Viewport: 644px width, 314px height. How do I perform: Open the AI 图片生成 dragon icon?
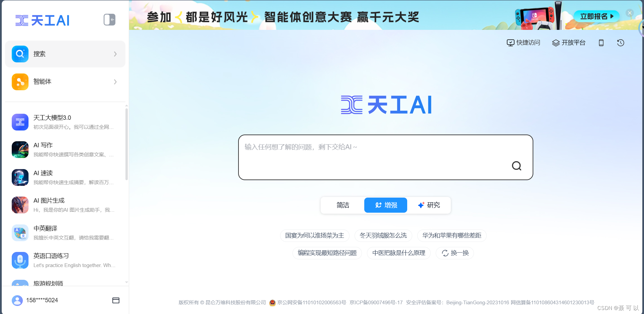click(x=20, y=205)
